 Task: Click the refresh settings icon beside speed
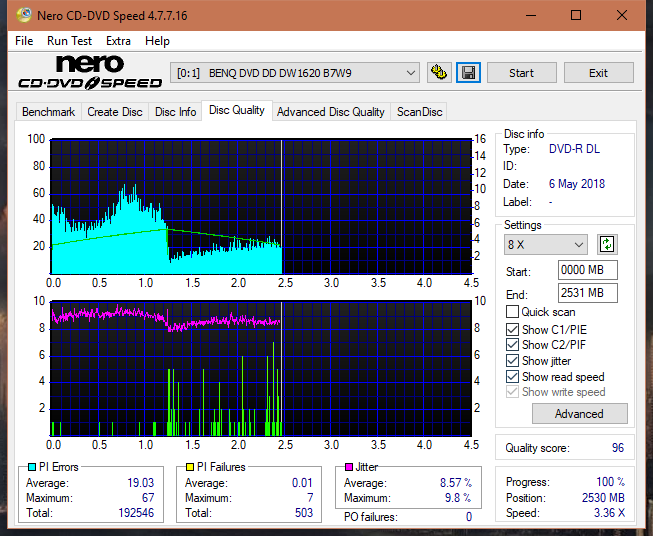(607, 244)
